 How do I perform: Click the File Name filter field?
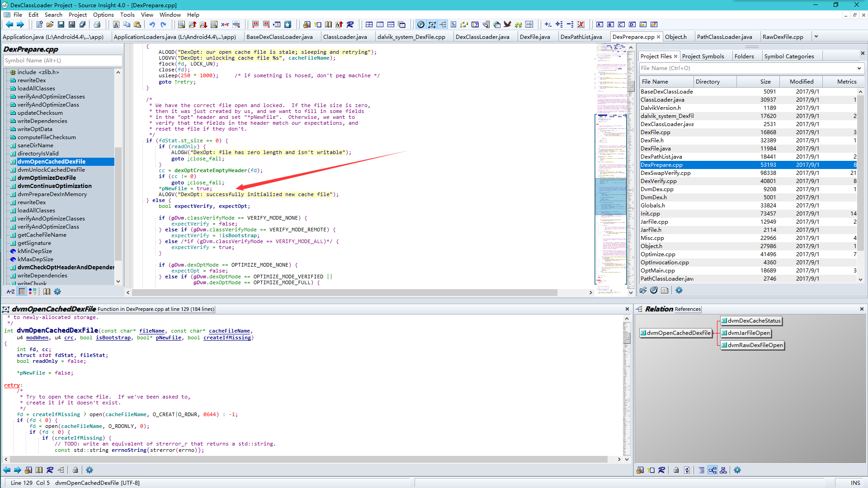point(747,68)
